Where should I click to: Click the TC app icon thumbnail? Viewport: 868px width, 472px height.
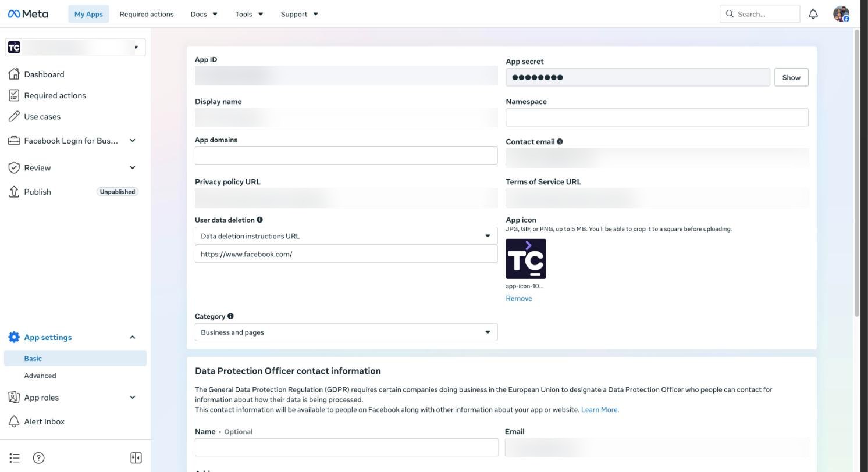(x=526, y=259)
